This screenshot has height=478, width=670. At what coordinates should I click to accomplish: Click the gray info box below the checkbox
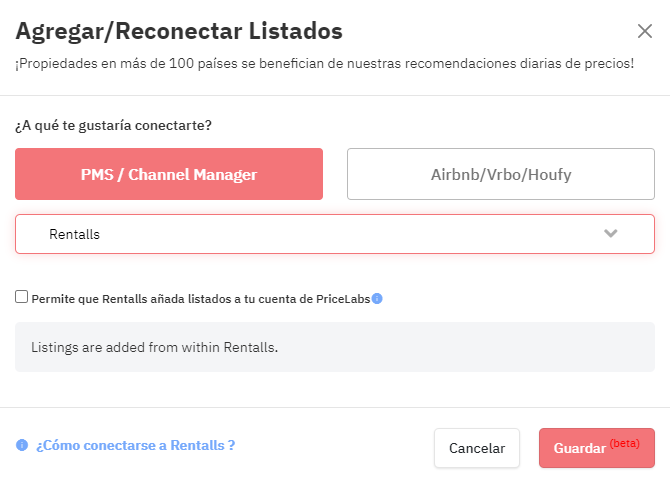click(335, 347)
